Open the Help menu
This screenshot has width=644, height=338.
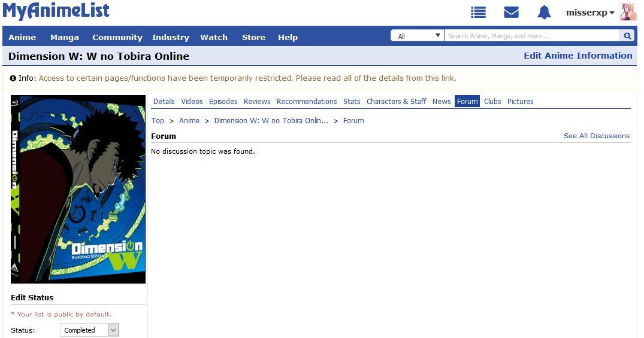(288, 37)
